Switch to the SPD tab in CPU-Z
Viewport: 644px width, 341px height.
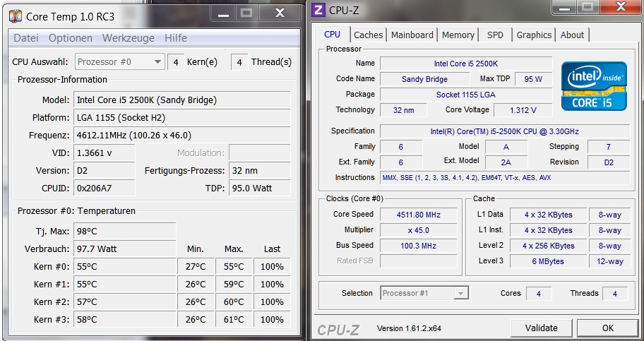[x=495, y=35]
